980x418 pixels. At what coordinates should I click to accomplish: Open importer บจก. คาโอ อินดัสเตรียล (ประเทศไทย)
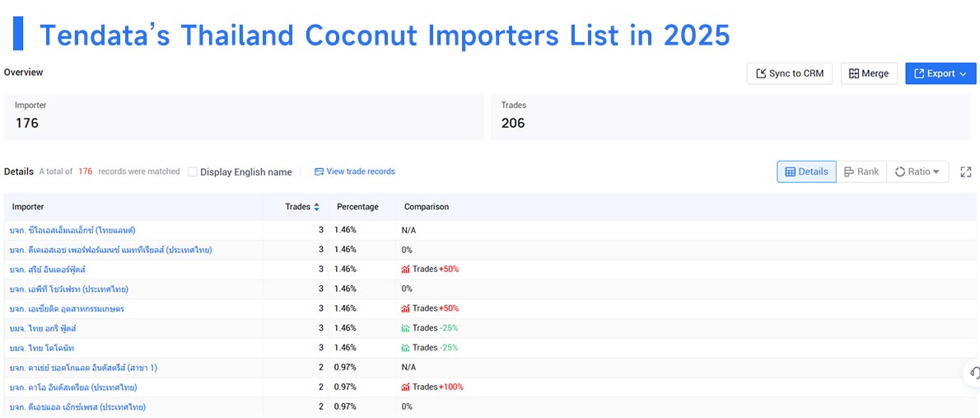click(73, 387)
